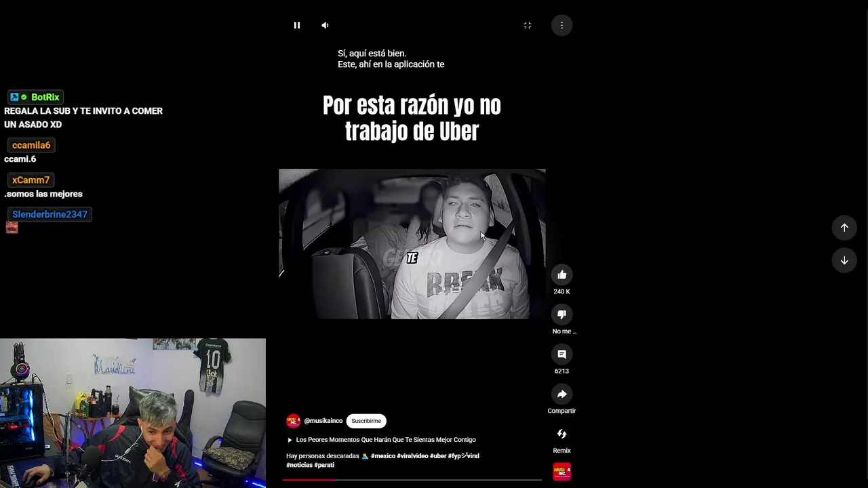Click the Uber video frame
This screenshot has height=488, width=868.
pyautogui.click(x=412, y=244)
